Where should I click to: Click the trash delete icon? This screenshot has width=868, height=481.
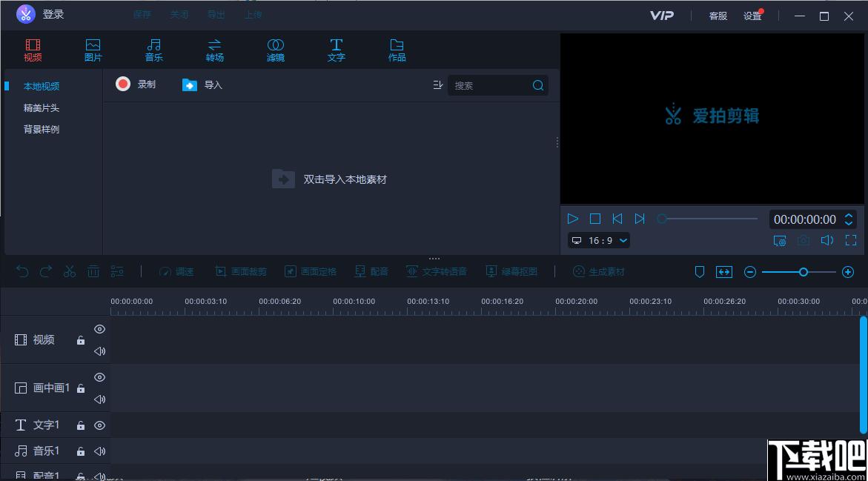(93, 271)
